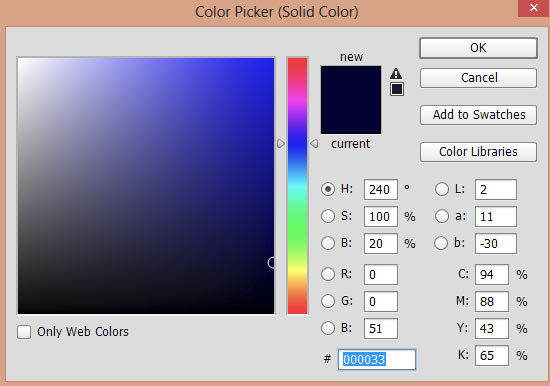Click the R value field
This screenshot has height=386, width=550.
pyautogui.click(x=381, y=274)
